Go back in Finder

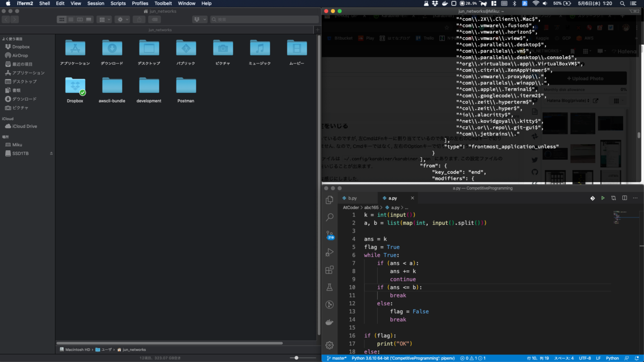(x=6, y=19)
